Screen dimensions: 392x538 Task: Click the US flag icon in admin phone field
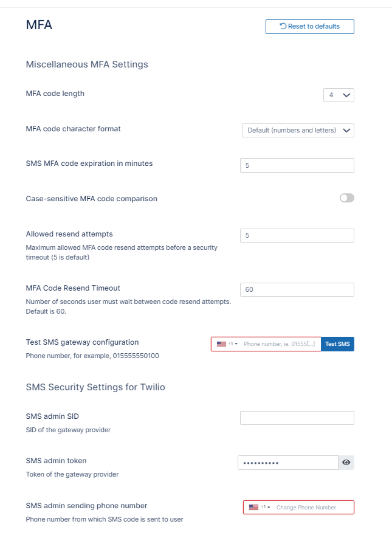coord(254,507)
